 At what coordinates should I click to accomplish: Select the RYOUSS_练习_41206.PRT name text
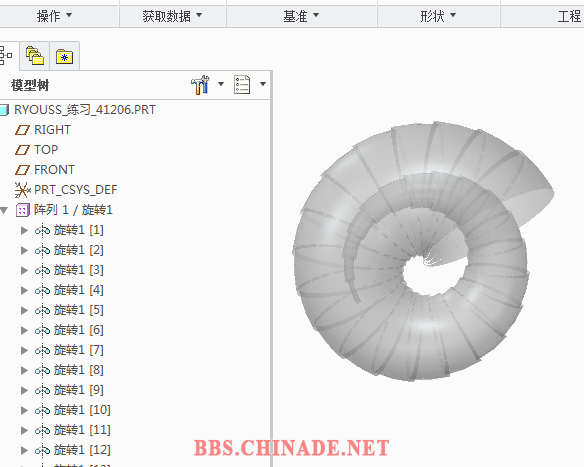85,110
